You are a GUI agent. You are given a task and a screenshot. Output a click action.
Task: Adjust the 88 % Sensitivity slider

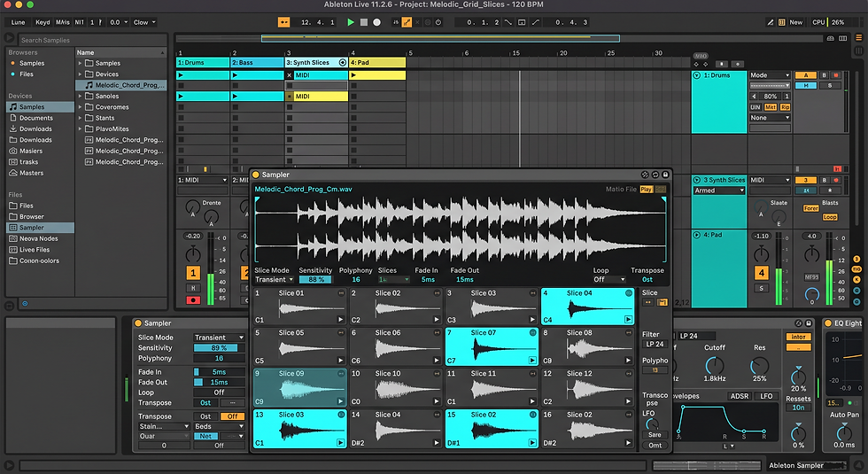315,280
